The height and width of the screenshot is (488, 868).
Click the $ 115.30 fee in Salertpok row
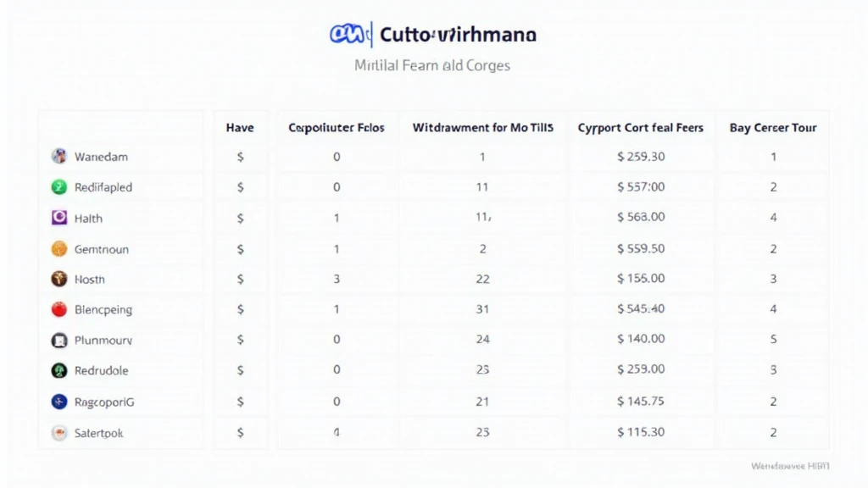641,432
